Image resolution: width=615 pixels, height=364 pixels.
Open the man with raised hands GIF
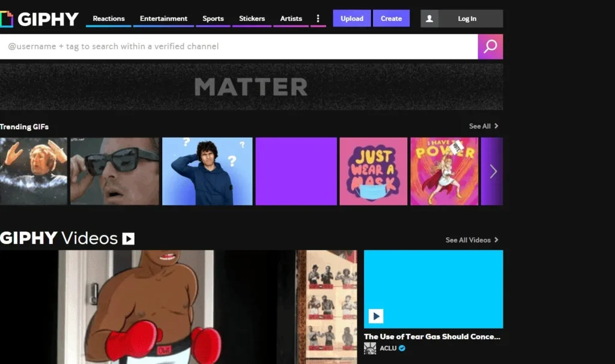pos(34,171)
